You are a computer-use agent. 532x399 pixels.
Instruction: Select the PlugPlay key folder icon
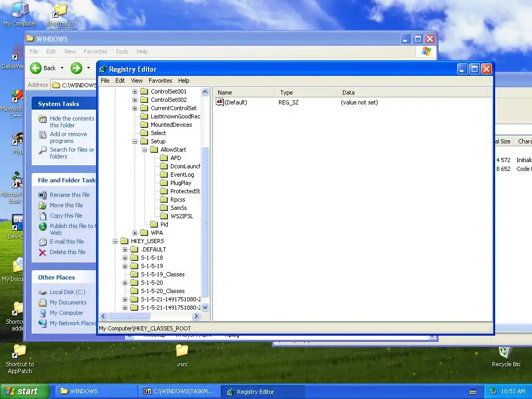pyautogui.click(x=164, y=183)
